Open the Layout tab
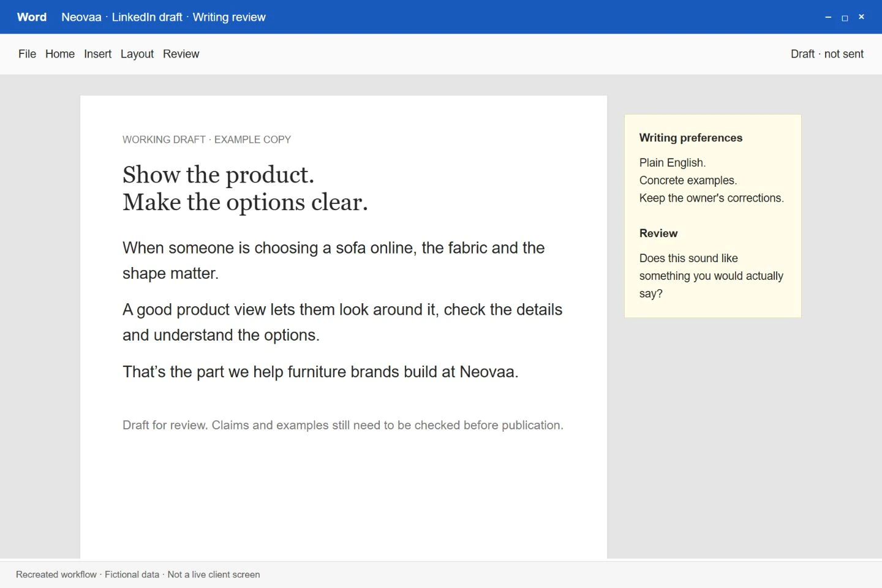The width and height of the screenshot is (882, 588). [x=137, y=54]
